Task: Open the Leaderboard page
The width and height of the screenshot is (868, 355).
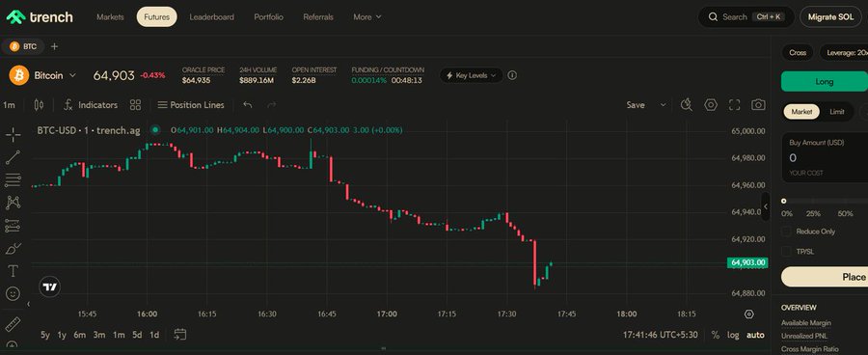Action: point(211,17)
